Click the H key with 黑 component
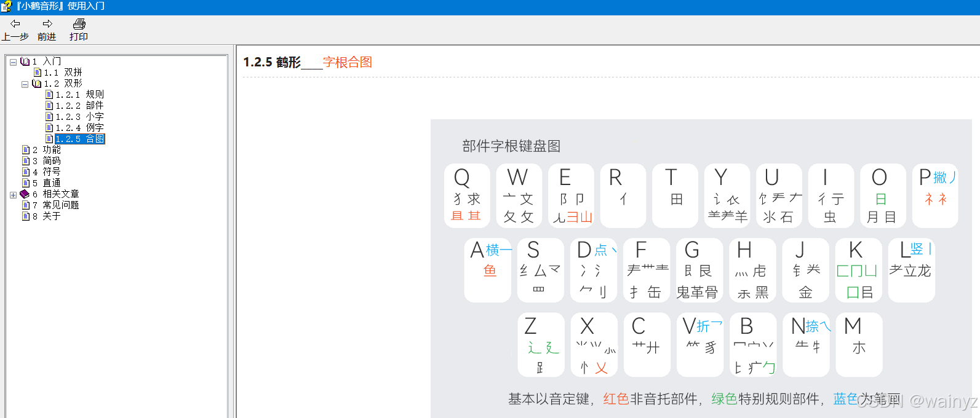The width and height of the screenshot is (980, 418). pos(753,270)
